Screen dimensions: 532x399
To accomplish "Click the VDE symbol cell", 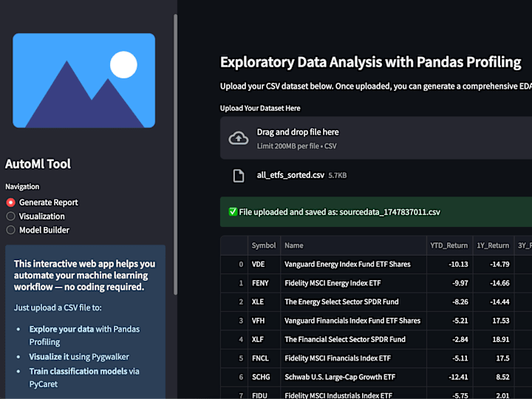I will coord(264,265).
